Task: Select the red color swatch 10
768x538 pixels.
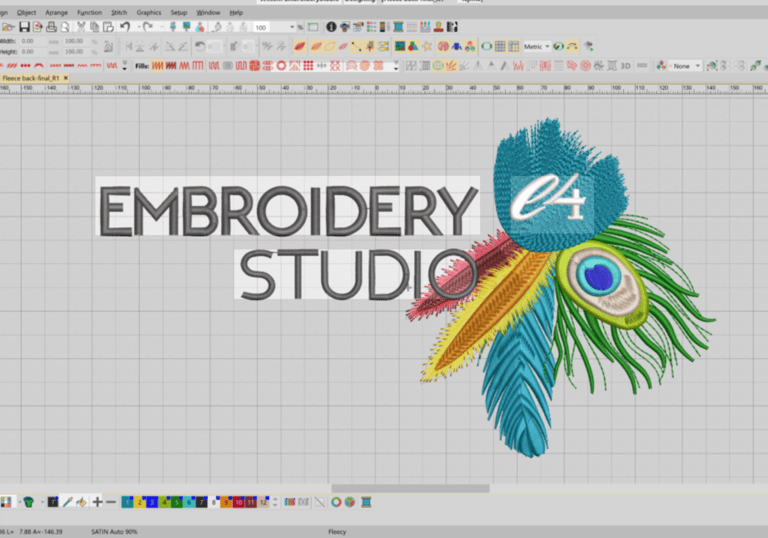Action: point(239,502)
